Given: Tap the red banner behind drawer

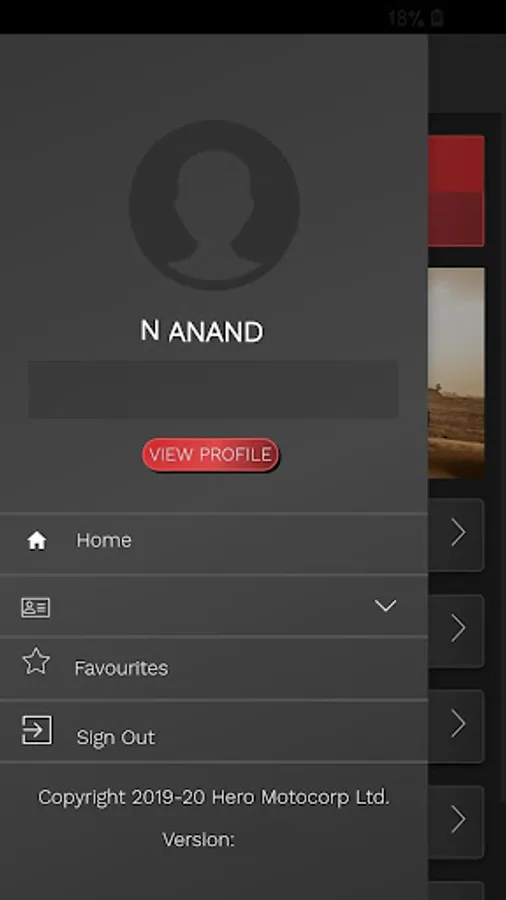Looking at the screenshot, I should 456,191.
